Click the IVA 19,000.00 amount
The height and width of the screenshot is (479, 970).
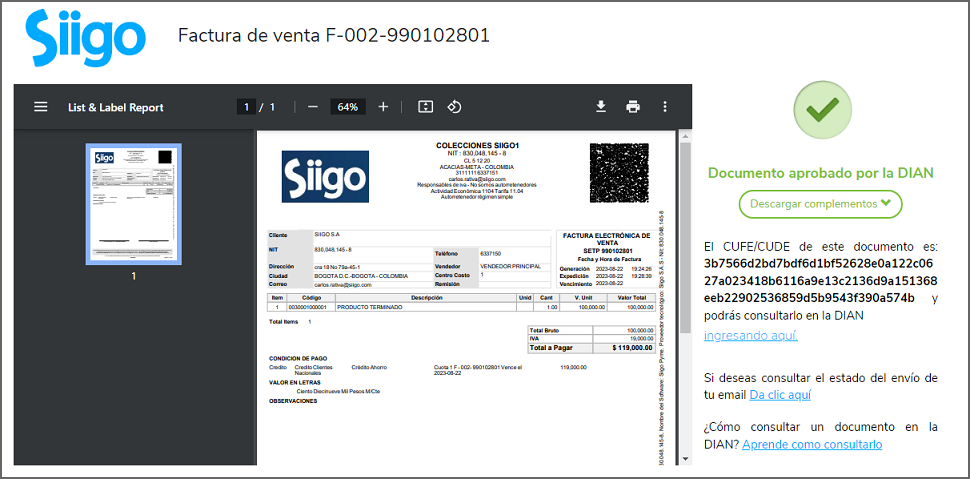pos(642,339)
